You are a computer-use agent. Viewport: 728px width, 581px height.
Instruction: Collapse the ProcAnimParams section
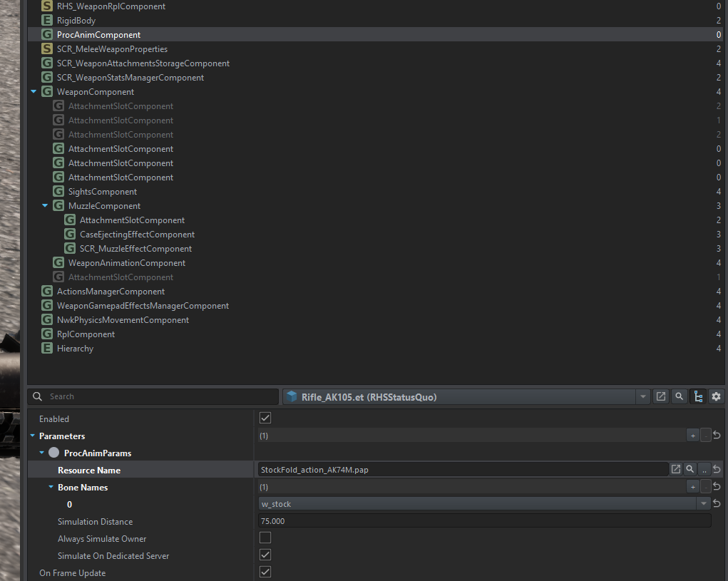tap(42, 453)
